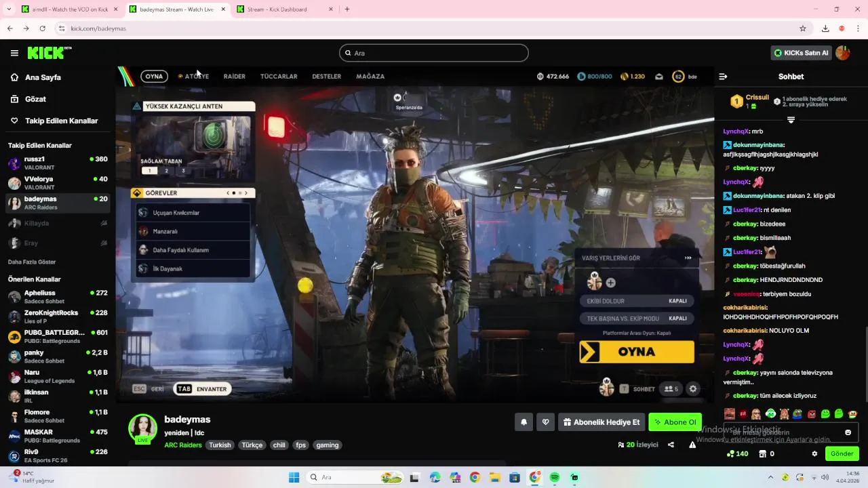The image size is (868, 488).
Task: Open a new browser tab
Action: point(347,9)
